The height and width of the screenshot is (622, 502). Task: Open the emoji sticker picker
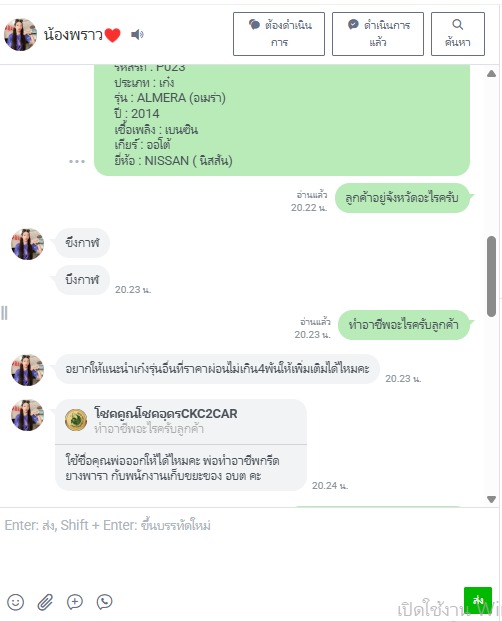(x=15, y=602)
